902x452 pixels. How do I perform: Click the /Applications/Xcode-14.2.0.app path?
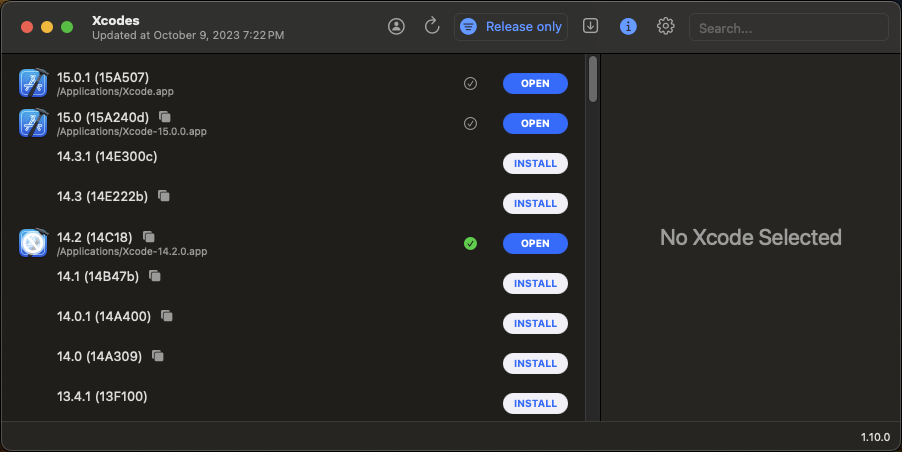(x=132, y=251)
